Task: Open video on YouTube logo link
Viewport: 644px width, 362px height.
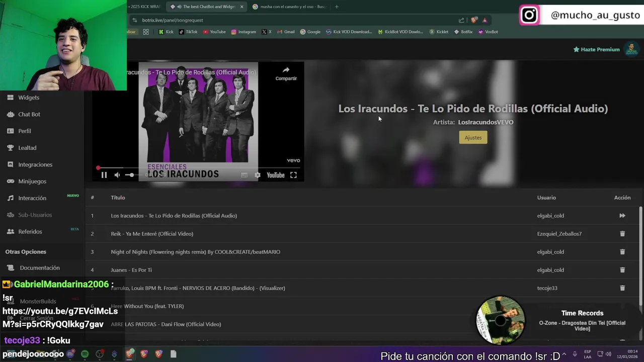Action: tap(275, 175)
